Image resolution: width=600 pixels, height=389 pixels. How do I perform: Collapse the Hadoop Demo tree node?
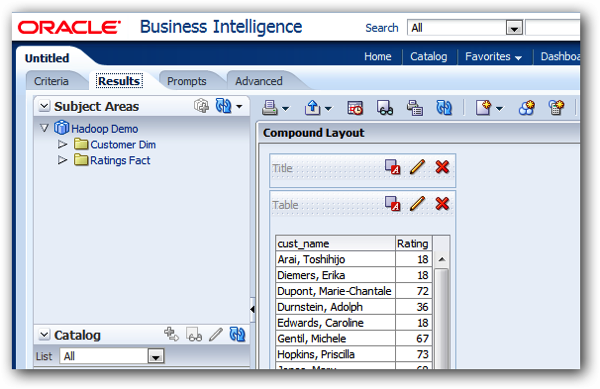(x=44, y=128)
